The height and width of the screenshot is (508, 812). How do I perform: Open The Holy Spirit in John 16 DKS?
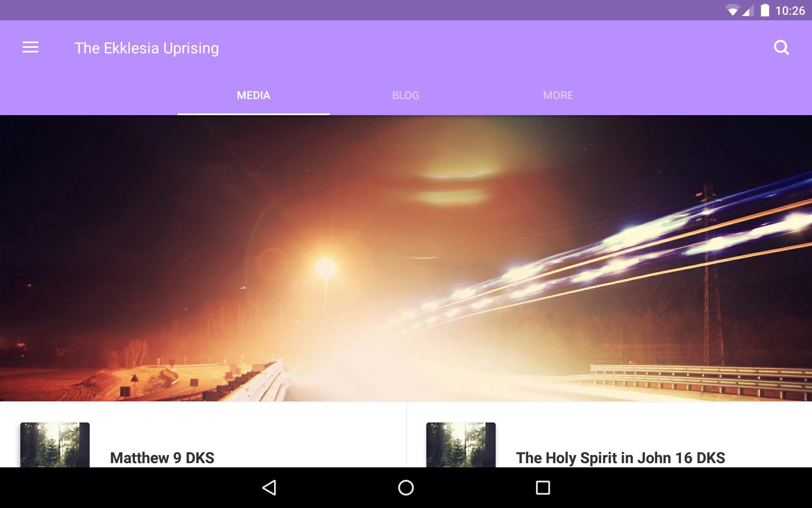point(620,458)
